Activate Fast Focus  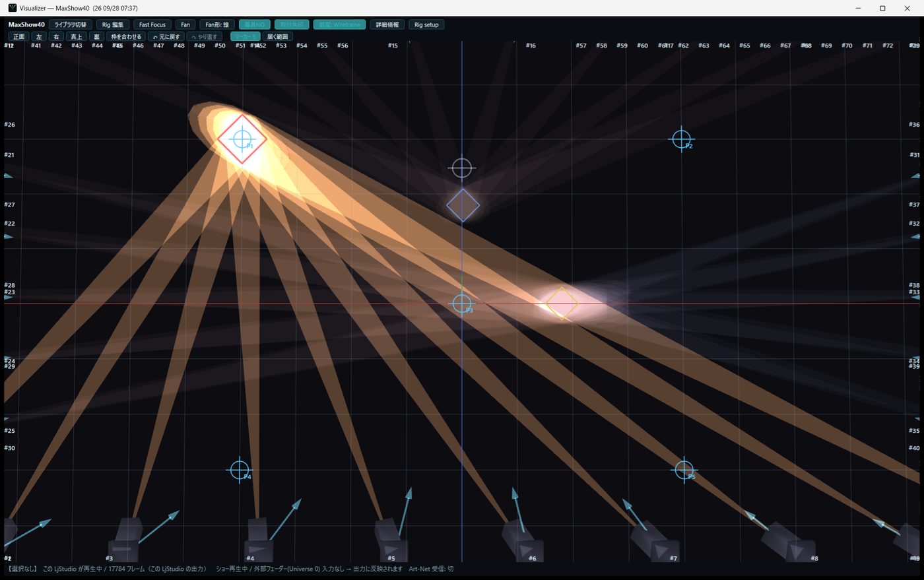[x=152, y=24]
